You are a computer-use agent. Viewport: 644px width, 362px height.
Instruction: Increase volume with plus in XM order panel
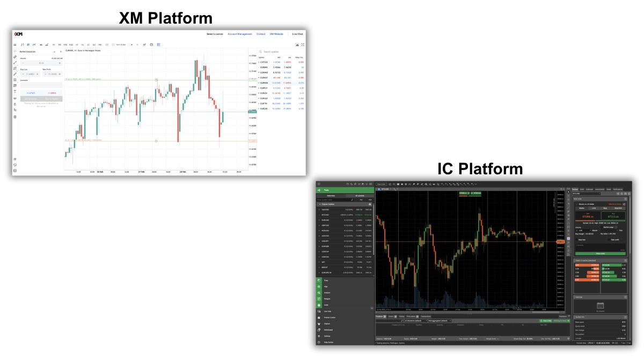click(60, 63)
